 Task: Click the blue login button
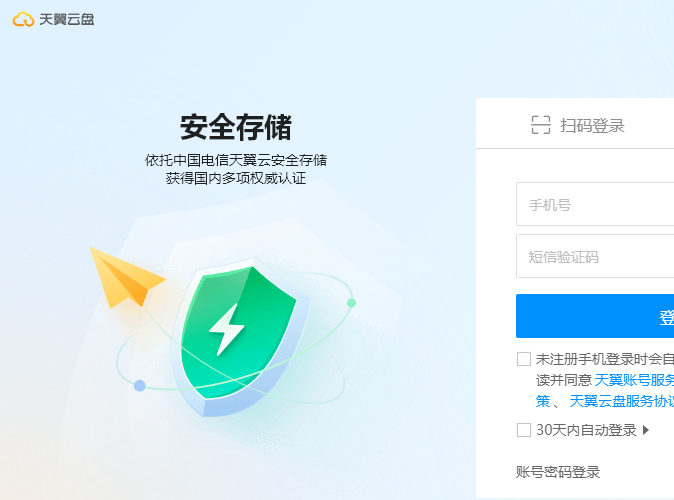[x=595, y=316]
